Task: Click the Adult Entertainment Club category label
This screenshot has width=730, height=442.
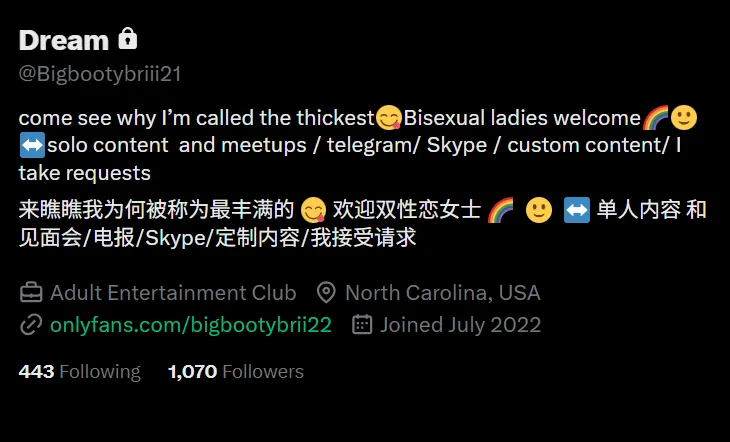Action: click(x=173, y=293)
